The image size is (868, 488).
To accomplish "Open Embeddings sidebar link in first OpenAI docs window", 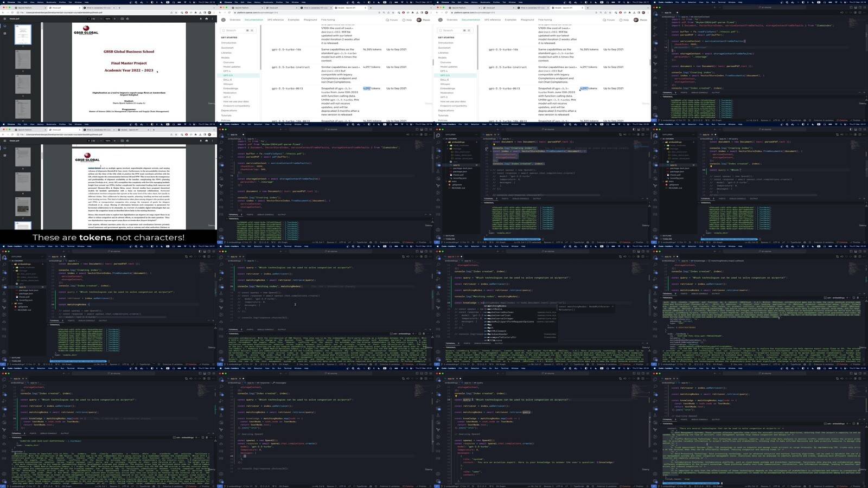I will (229, 88).
